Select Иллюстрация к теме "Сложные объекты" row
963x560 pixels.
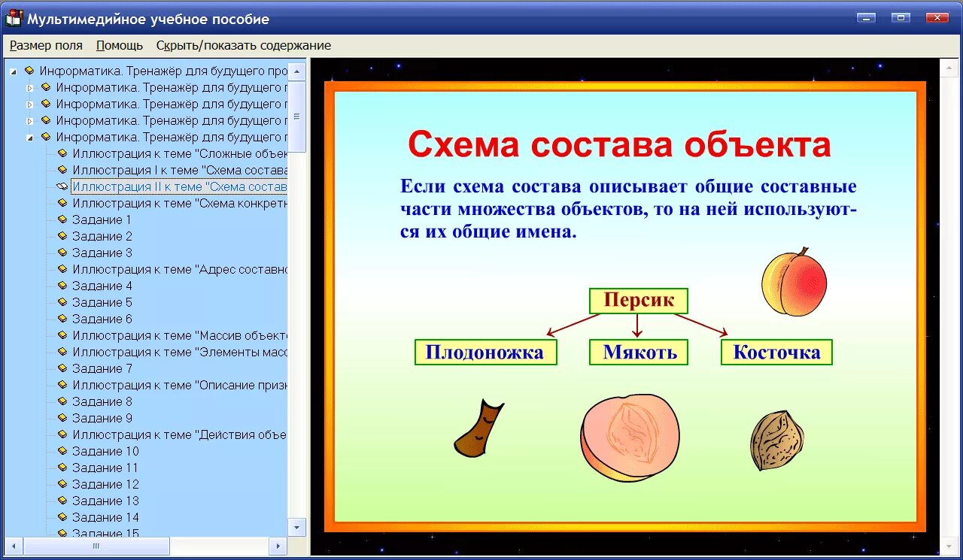(180, 153)
